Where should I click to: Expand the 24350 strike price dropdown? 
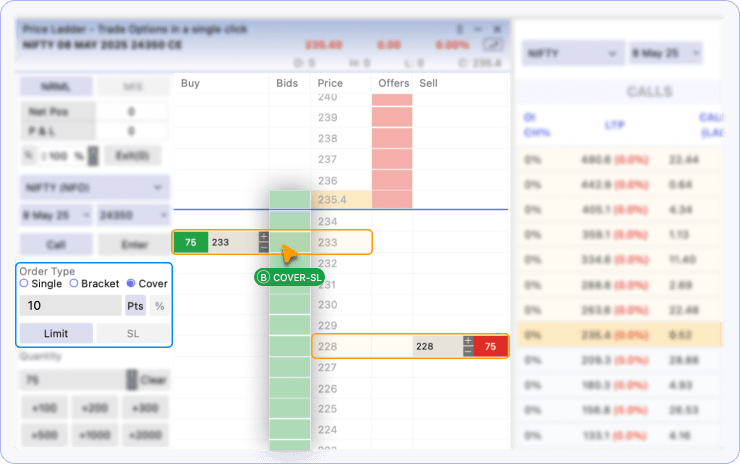134,215
